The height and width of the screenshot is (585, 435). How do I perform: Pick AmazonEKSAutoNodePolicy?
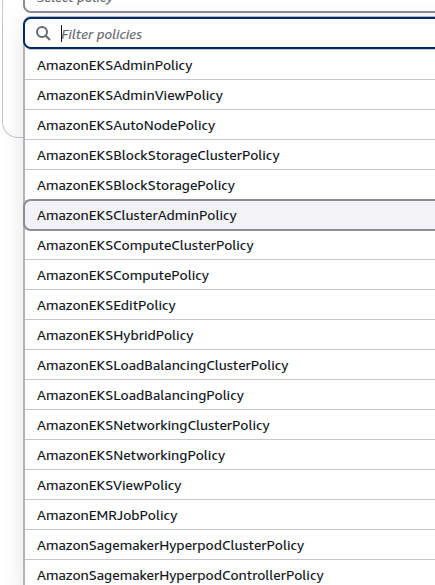pos(230,125)
